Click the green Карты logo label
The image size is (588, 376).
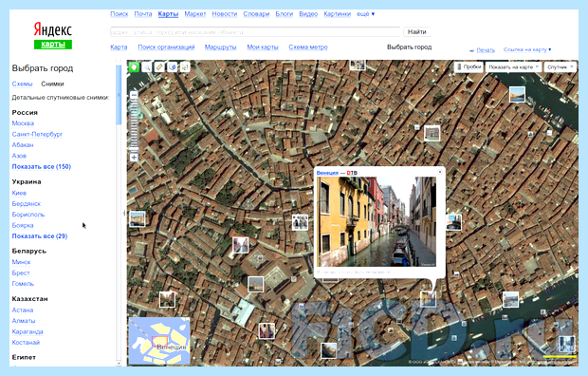coord(53,45)
